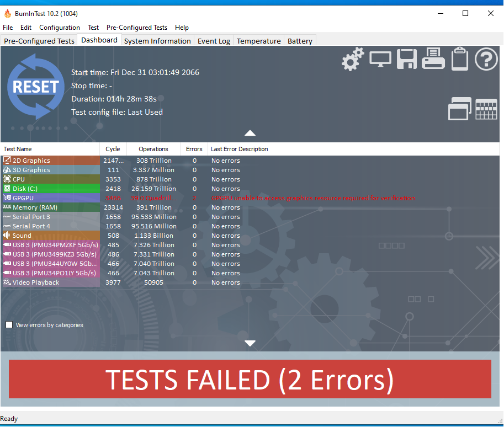Click the window resize grip corner
This screenshot has width=504, height=427.
pos(500,421)
